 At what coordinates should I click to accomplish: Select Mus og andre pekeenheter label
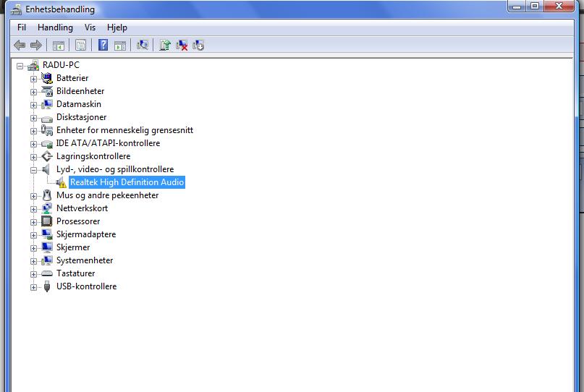107,195
